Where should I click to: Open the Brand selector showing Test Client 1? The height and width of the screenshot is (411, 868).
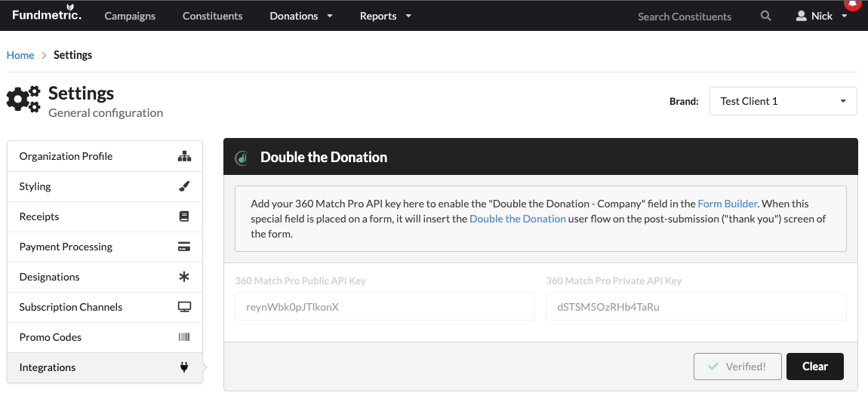tap(783, 101)
